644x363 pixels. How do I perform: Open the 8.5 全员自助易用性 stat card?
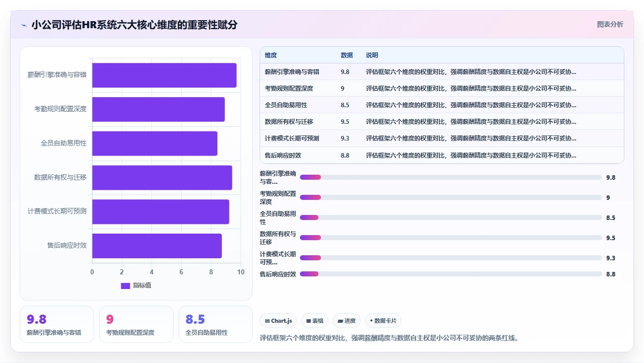point(215,324)
